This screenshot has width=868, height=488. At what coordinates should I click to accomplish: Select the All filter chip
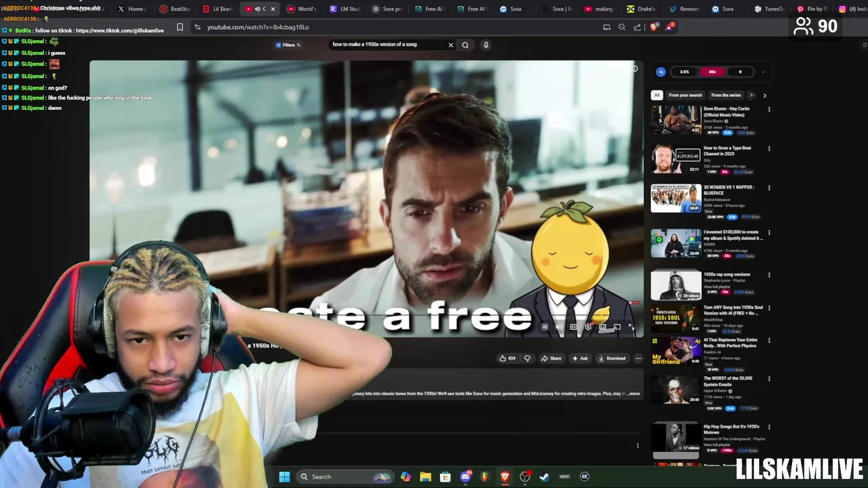(656, 95)
